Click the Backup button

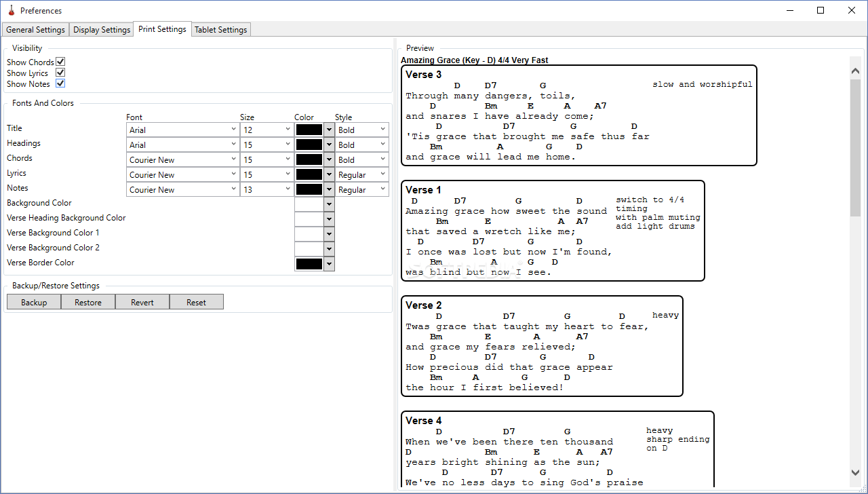(x=34, y=302)
